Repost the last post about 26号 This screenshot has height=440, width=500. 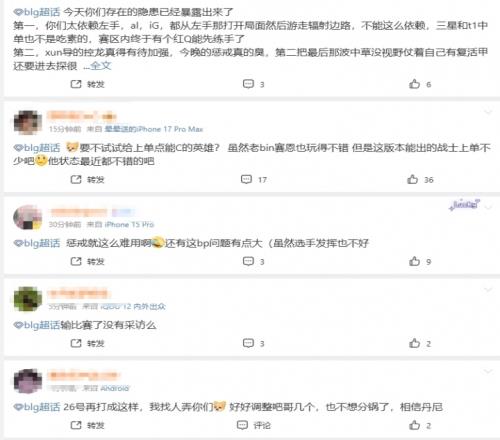(x=87, y=425)
